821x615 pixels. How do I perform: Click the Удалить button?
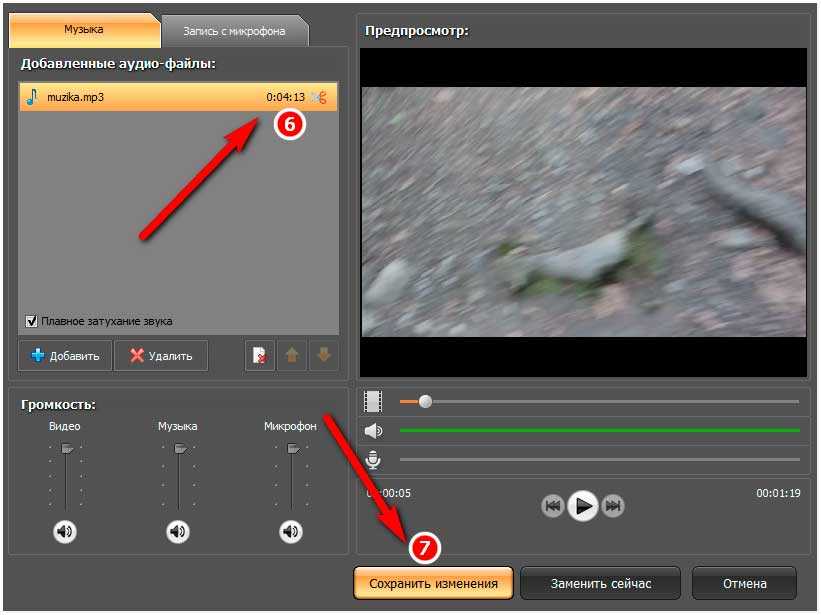(161, 356)
